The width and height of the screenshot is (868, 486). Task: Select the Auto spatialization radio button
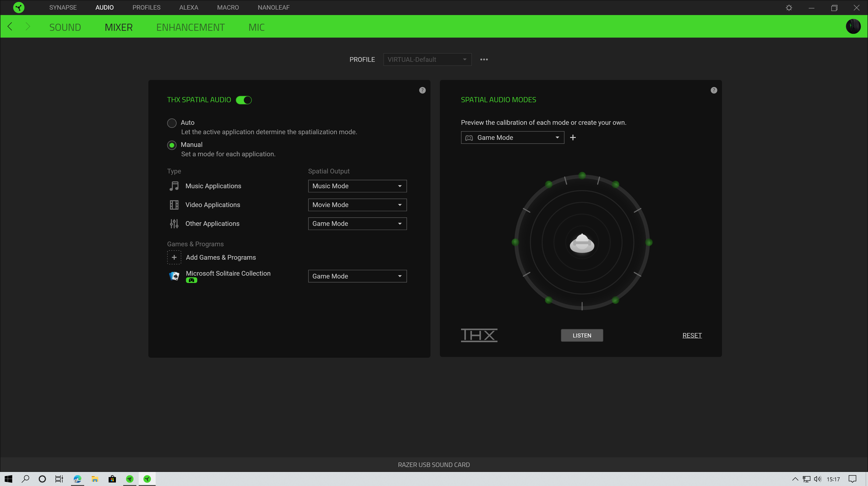(x=172, y=123)
